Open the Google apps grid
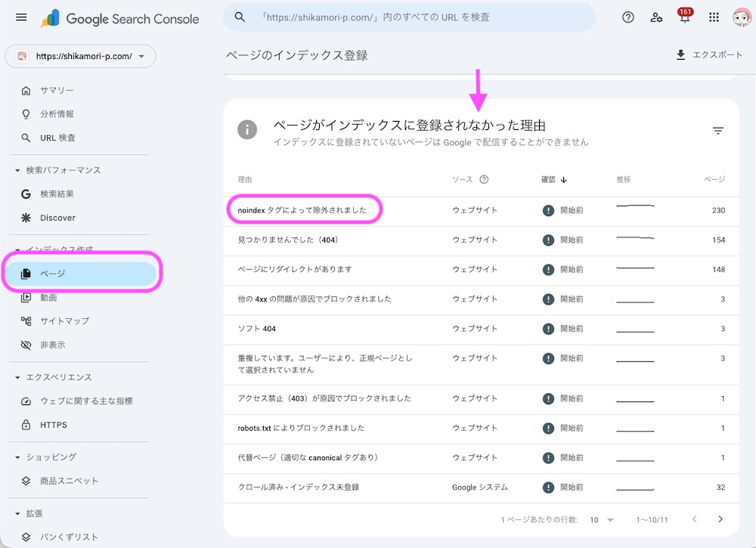This screenshot has height=548, width=756. click(x=714, y=18)
